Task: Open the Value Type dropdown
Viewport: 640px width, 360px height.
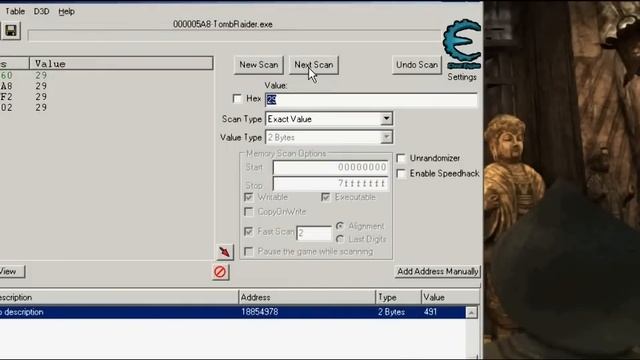Action: point(329,138)
